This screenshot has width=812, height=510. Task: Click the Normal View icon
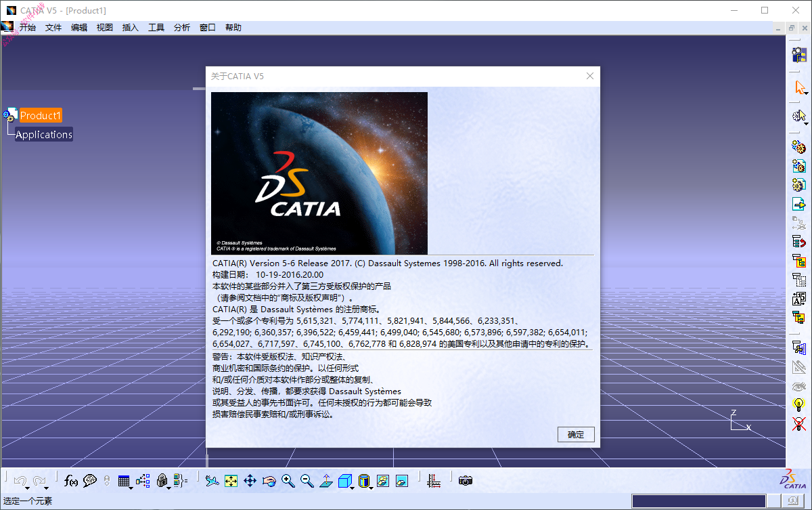[326, 481]
